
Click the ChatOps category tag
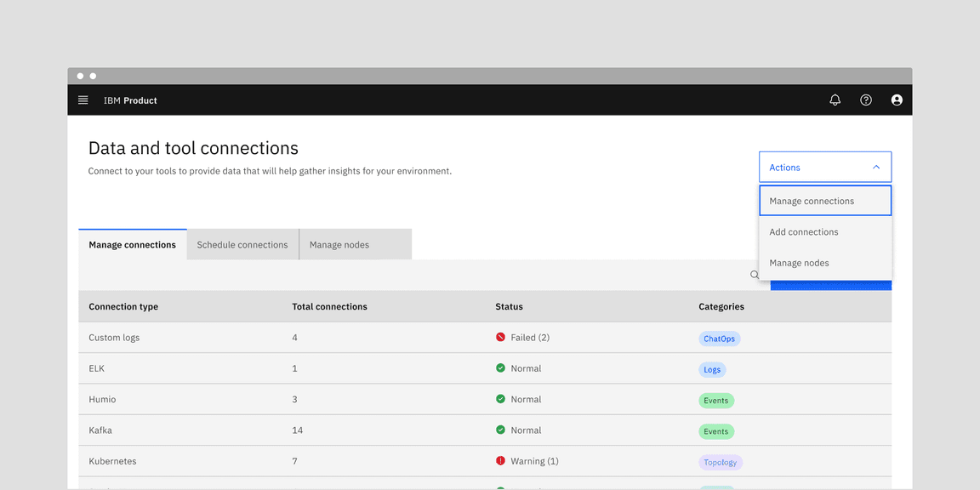tap(719, 338)
